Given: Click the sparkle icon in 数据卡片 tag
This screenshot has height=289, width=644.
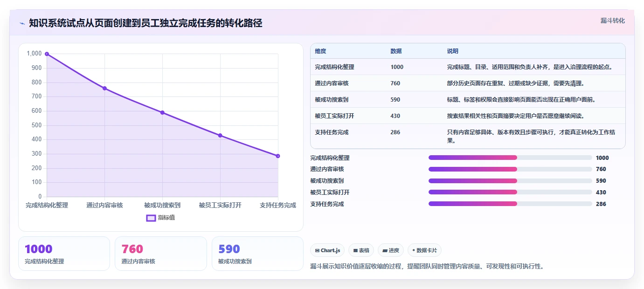Looking at the screenshot, I should click(414, 250).
